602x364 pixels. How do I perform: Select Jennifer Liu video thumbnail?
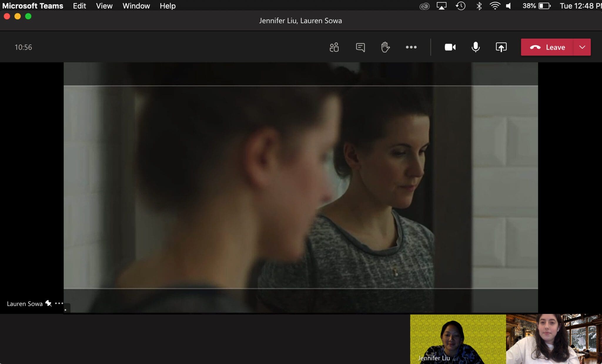(458, 339)
